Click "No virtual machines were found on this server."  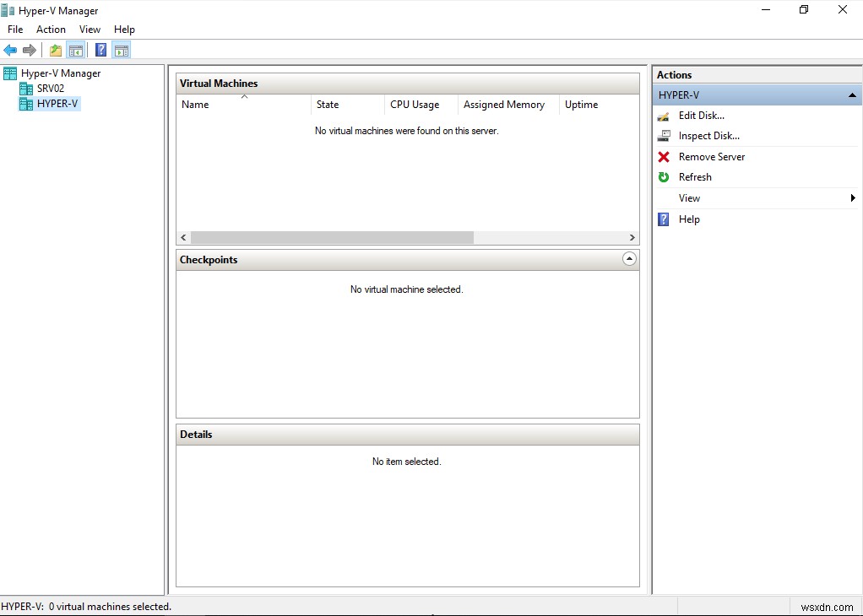[x=407, y=131]
